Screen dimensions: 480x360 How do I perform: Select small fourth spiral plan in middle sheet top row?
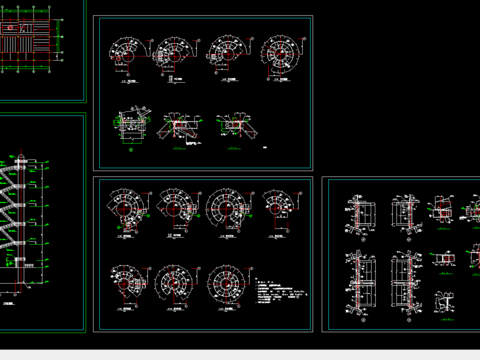[x=282, y=209]
